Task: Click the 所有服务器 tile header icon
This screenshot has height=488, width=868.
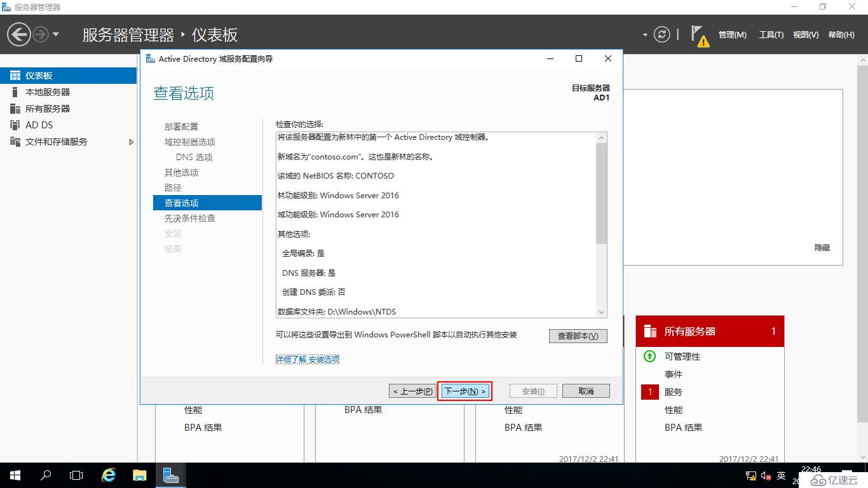Action: (x=650, y=331)
